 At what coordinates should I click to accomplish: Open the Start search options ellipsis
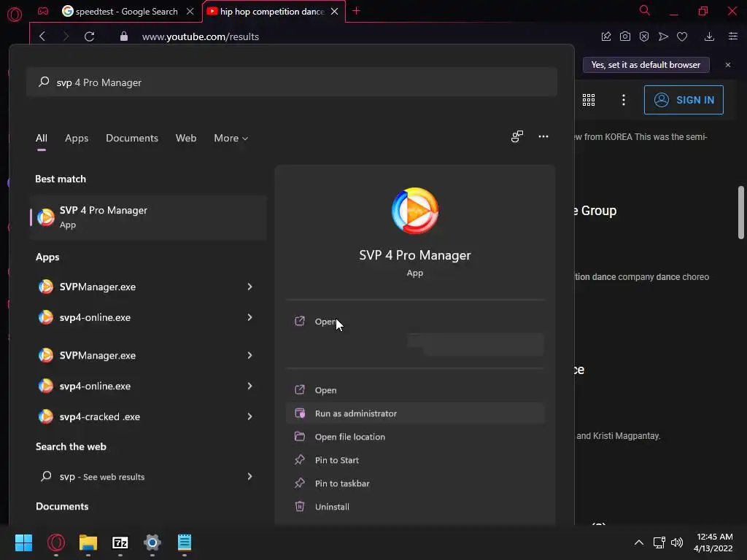pyautogui.click(x=543, y=136)
